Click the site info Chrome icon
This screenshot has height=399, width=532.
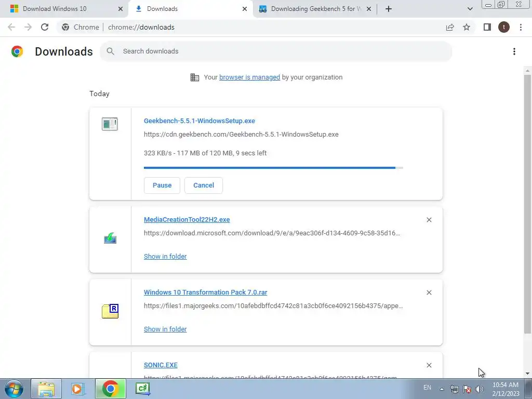point(65,27)
